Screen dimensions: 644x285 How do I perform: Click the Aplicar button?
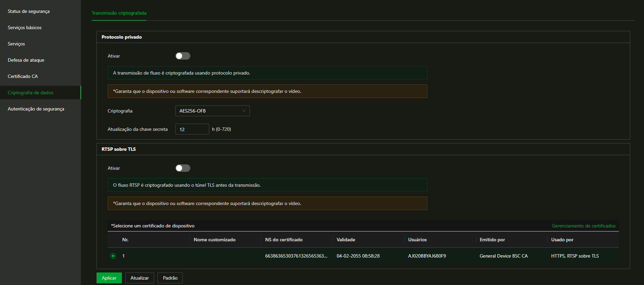click(109, 278)
